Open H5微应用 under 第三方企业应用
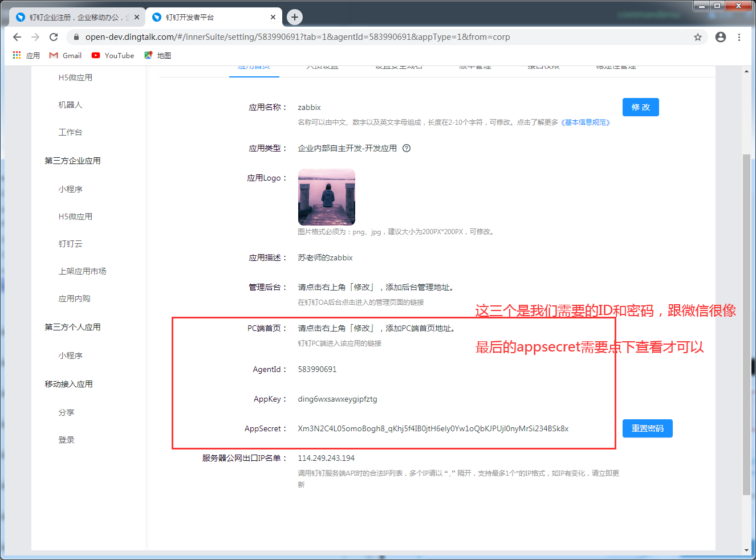 coord(75,216)
